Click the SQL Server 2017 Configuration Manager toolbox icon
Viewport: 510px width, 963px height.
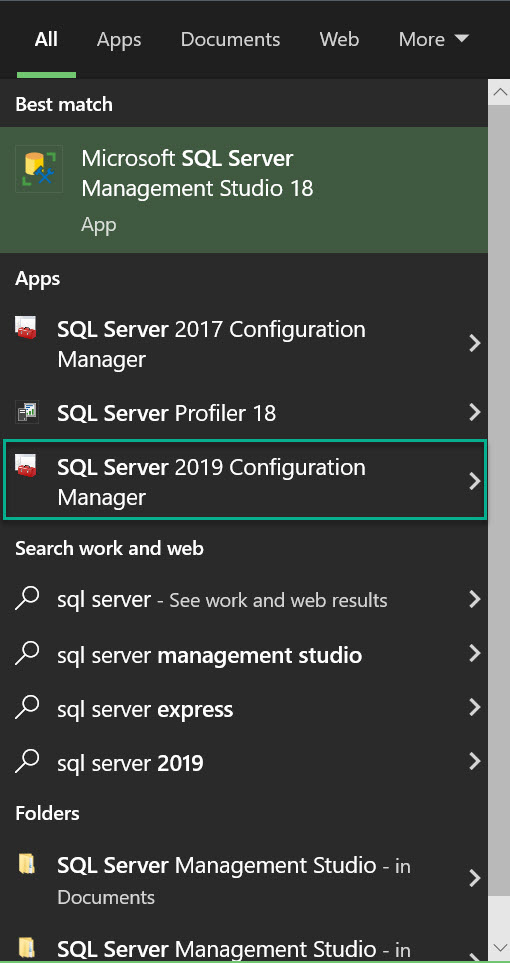click(26, 327)
